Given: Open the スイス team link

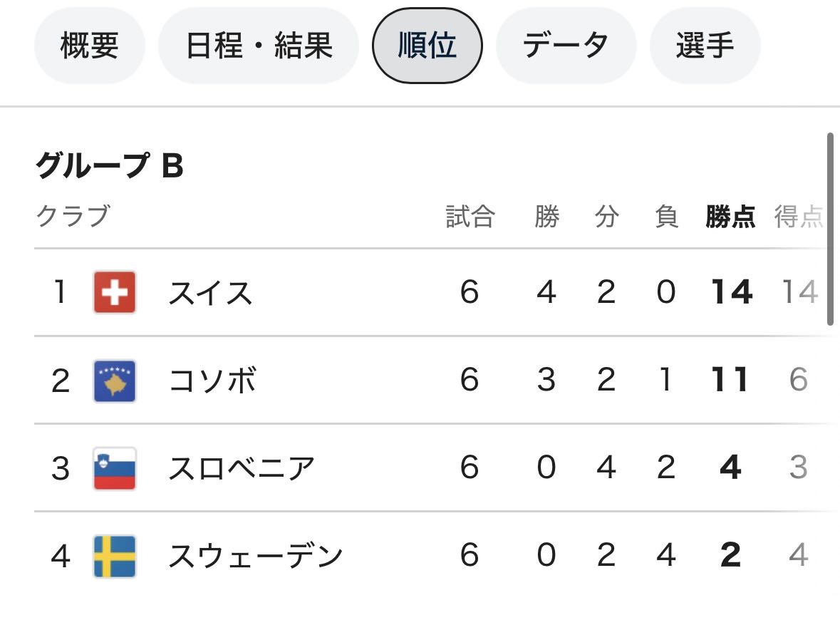Looking at the screenshot, I should pos(210,293).
